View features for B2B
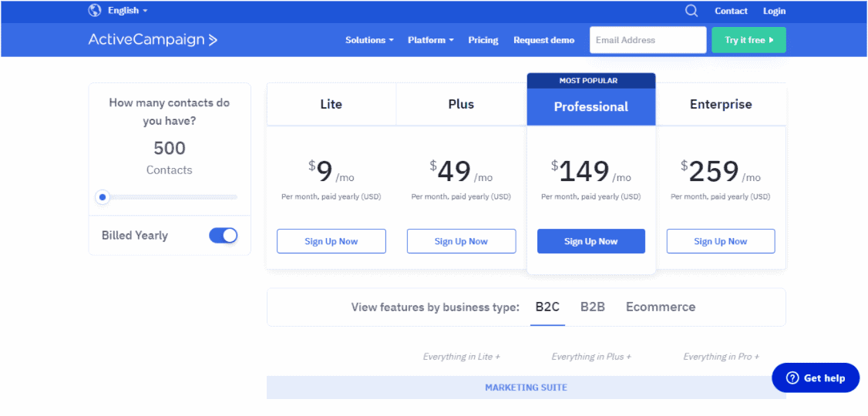 pyautogui.click(x=592, y=307)
